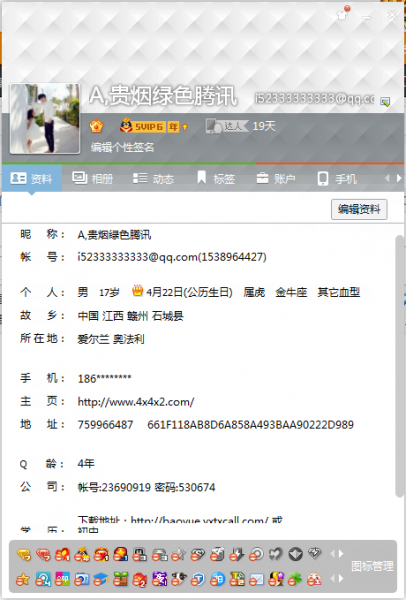Screen dimensions: 406x600
Task: Click the company text 帐号:23690919 密码:530674
Action: click(x=146, y=487)
